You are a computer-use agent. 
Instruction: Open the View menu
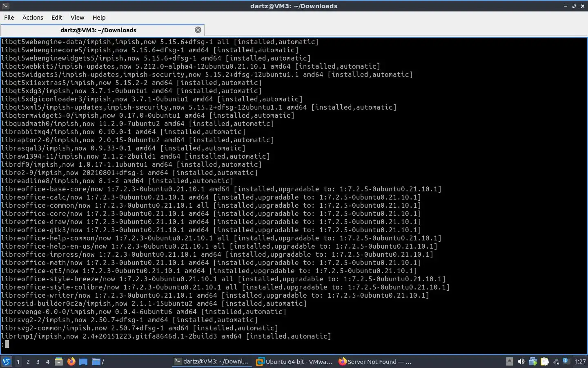coord(77,18)
